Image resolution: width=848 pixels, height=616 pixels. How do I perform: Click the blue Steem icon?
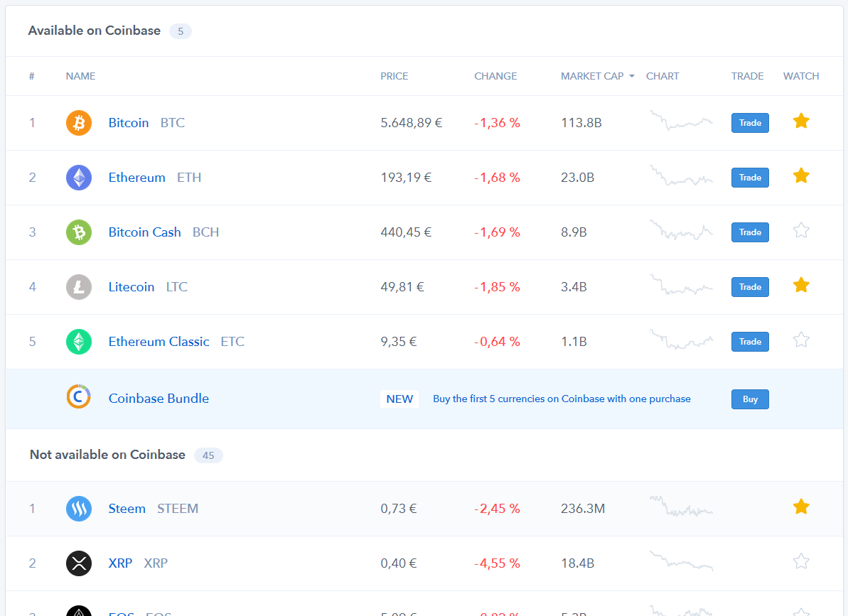[79, 509]
